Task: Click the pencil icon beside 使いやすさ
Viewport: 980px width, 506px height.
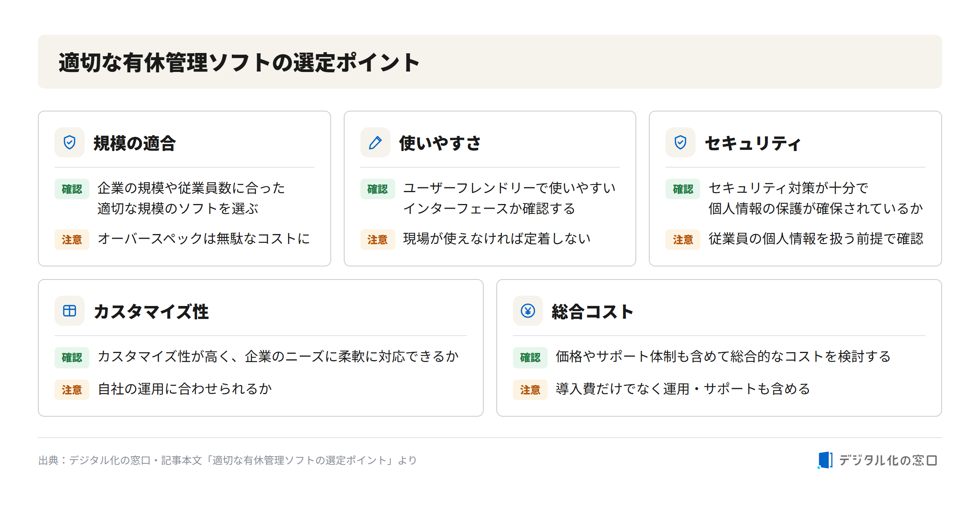Action: 375,142
